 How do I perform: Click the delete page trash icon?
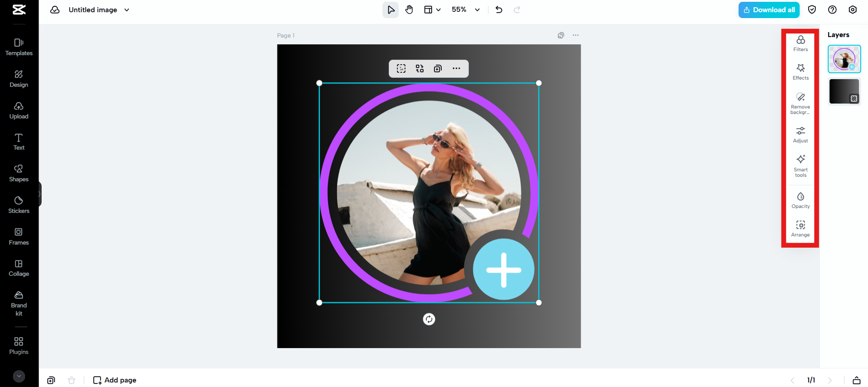pos(72,380)
